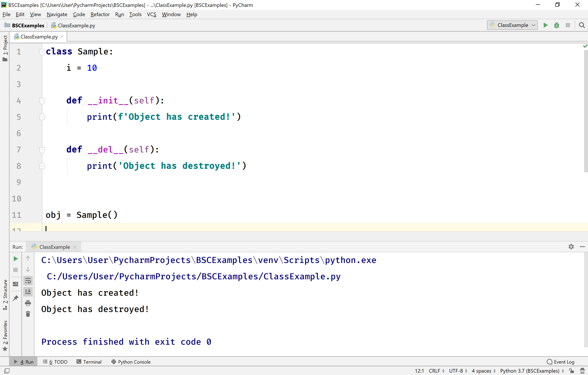Collapse the Sample class code fold
This screenshot has width=588, height=375.
[42, 51]
